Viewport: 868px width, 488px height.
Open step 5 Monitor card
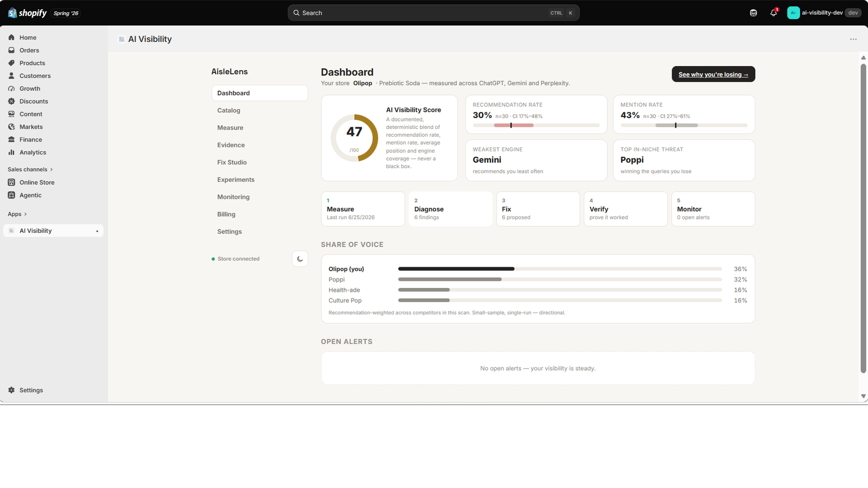point(713,209)
